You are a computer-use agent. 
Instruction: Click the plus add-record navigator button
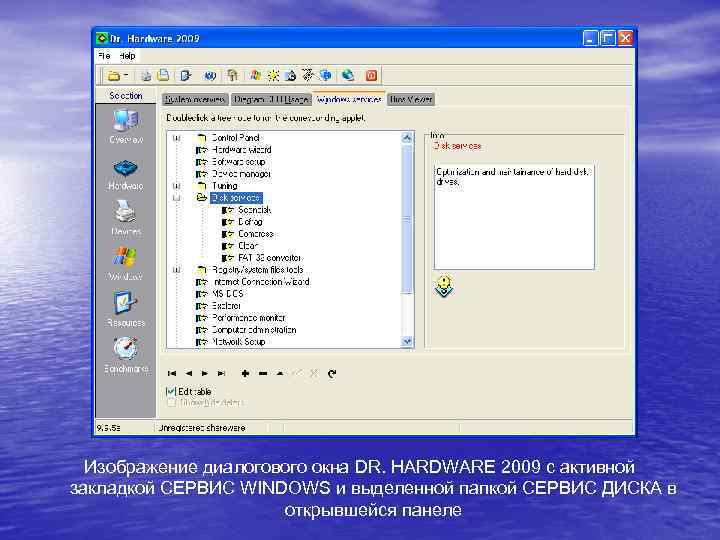pos(245,373)
